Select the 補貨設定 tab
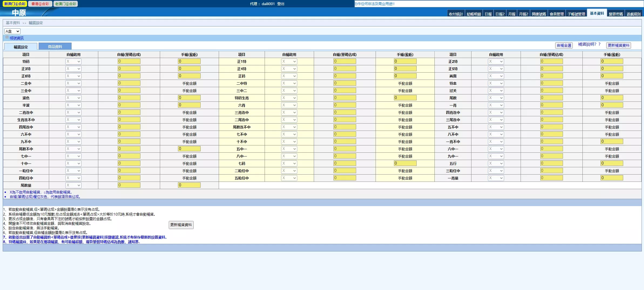The image size is (644, 290). pos(21,47)
